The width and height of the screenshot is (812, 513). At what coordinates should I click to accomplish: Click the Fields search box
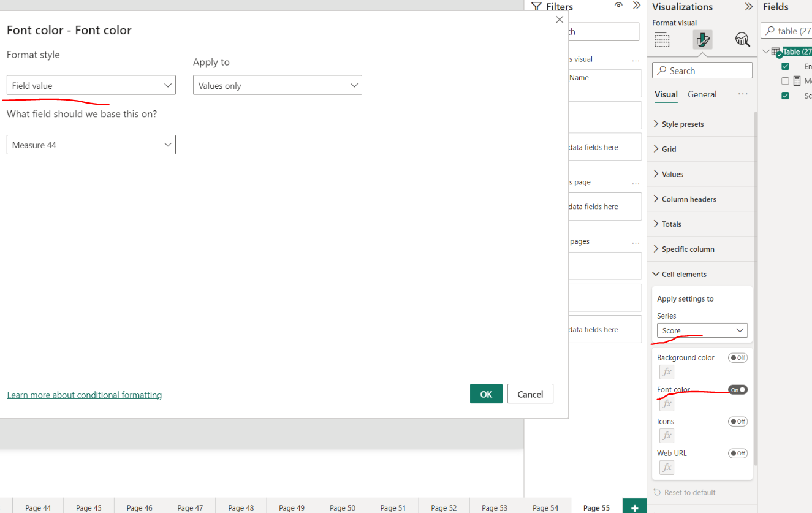click(x=786, y=31)
